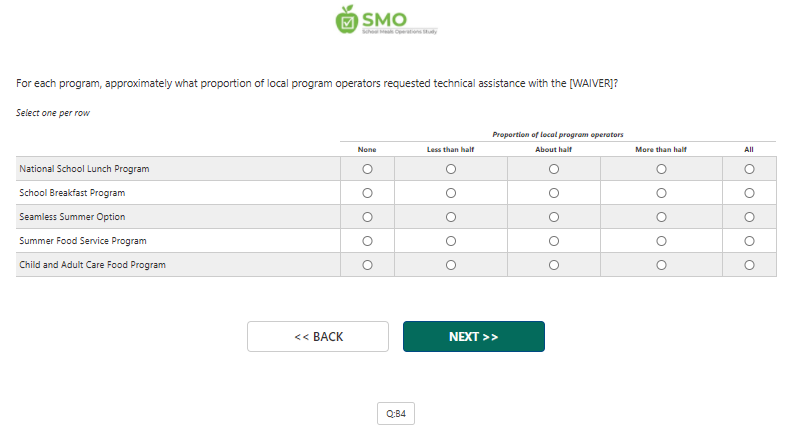The width and height of the screenshot is (797, 438).
Task: Select About half for Seamless Summer Option
Action: click(x=554, y=217)
